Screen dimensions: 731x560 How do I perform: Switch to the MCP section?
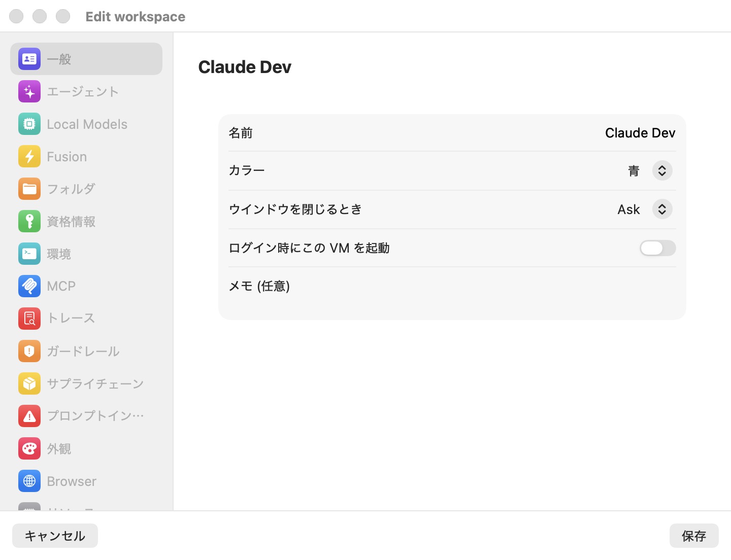tap(86, 286)
